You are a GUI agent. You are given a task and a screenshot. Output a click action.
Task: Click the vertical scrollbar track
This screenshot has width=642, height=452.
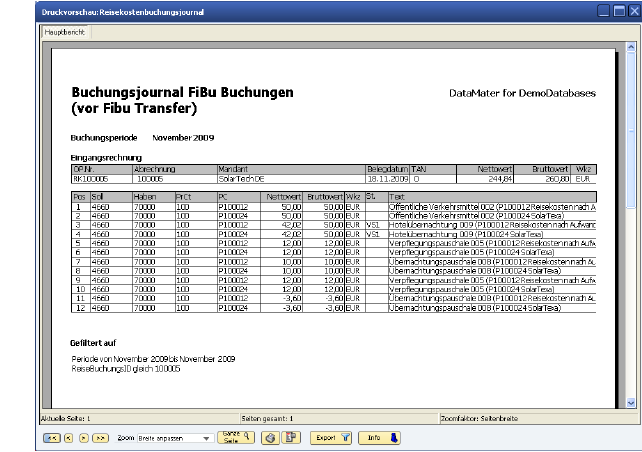pyautogui.click(x=630, y=300)
